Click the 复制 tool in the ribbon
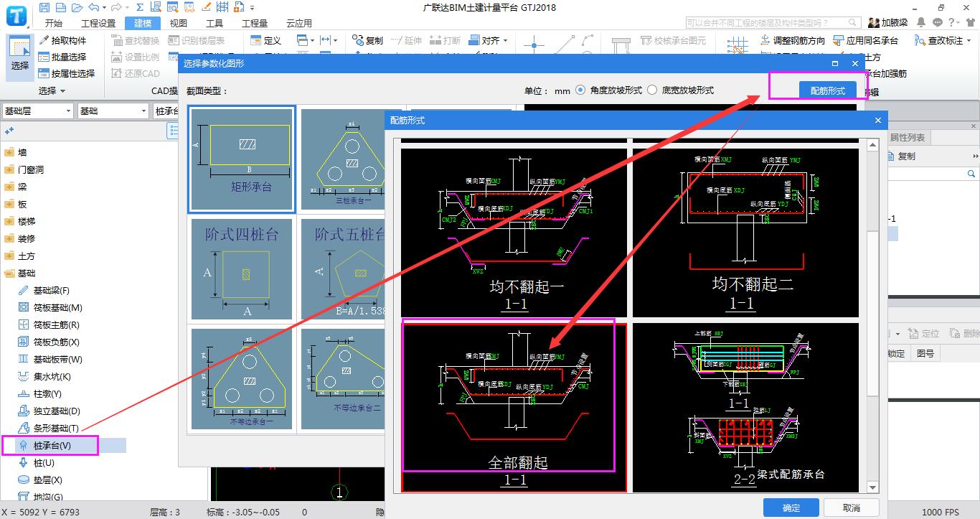 tap(369, 40)
